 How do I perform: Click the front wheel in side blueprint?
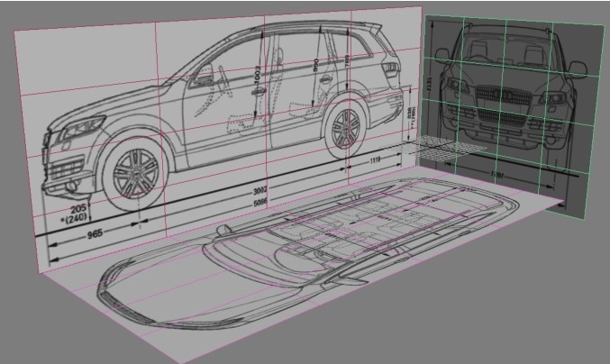(x=135, y=175)
